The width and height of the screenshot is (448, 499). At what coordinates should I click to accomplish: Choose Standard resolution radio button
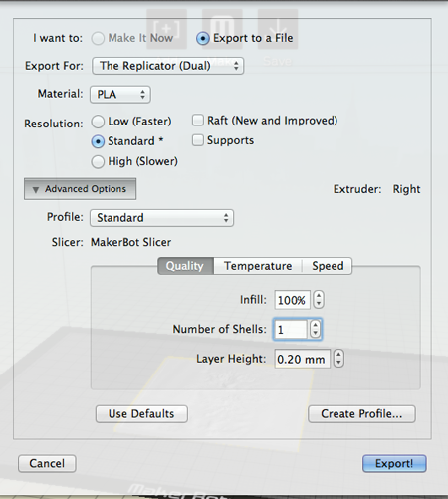[x=98, y=141]
